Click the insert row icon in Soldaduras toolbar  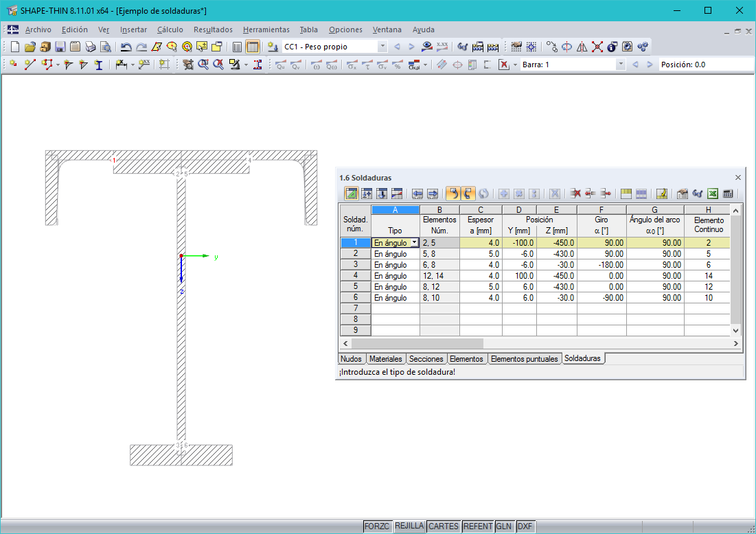[x=367, y=194]
